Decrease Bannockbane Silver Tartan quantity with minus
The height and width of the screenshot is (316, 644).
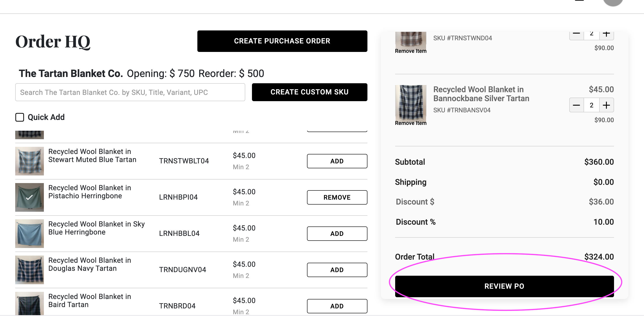coord(576,105)
